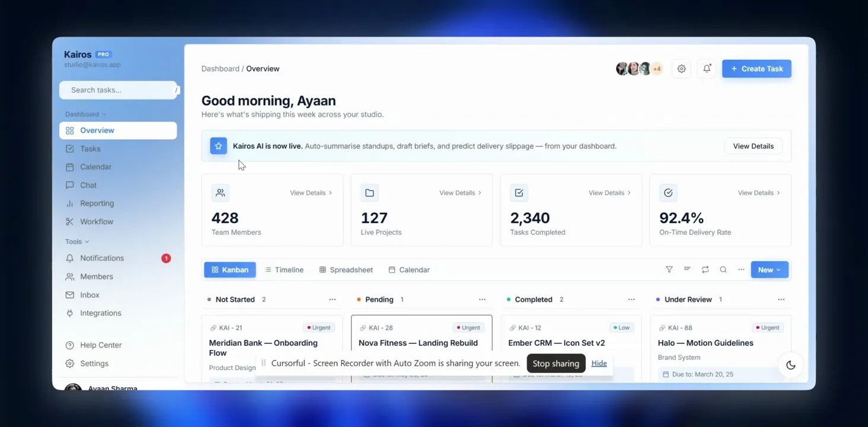The image size is (868, 427).
Task: Open Notifications in the sidebar
Action: tap(118, 259)
